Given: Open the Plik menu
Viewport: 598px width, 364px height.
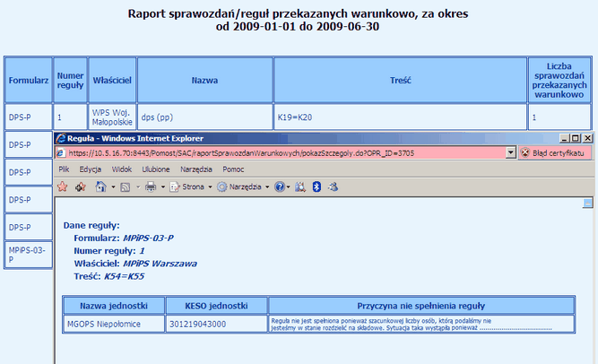Looking at the screenshot, I should pyautogui.click(x=65, y=169).
